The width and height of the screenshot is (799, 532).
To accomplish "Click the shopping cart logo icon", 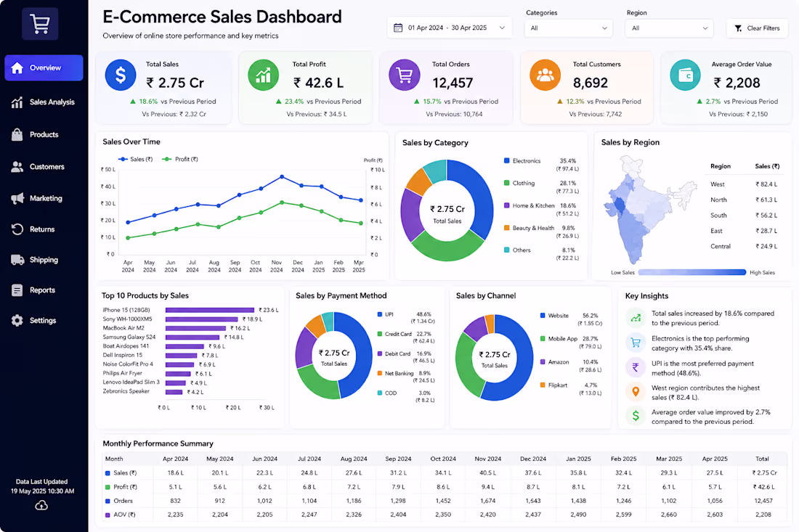I will (x=40, y=23).
